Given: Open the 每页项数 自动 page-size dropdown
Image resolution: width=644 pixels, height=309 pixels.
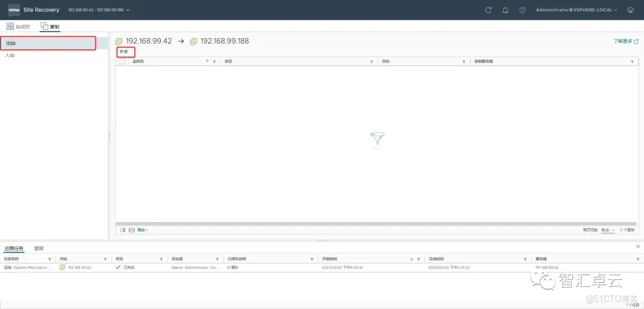Looking at the screenshot, I should click(x=608, y=230).
